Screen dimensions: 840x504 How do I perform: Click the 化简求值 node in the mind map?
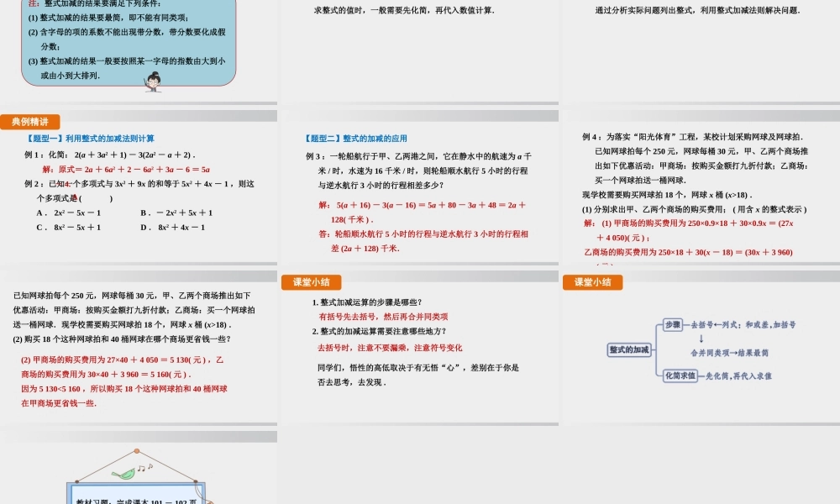coord(680,375)
